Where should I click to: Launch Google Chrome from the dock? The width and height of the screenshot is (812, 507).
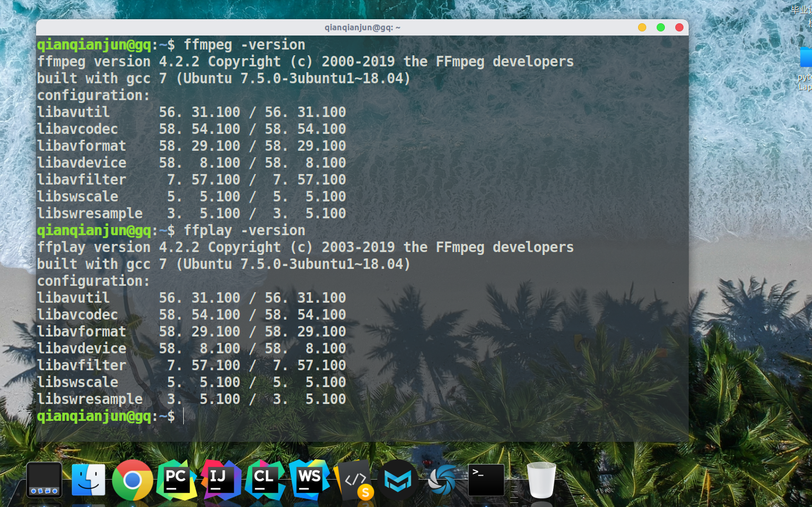[x=133, y=480]
